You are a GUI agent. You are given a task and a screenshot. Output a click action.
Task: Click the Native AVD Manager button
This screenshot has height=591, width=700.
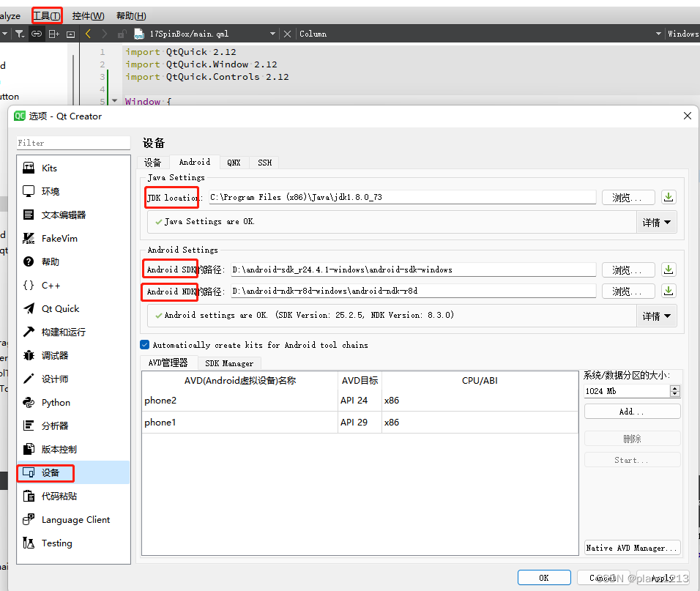coord(631,547)
